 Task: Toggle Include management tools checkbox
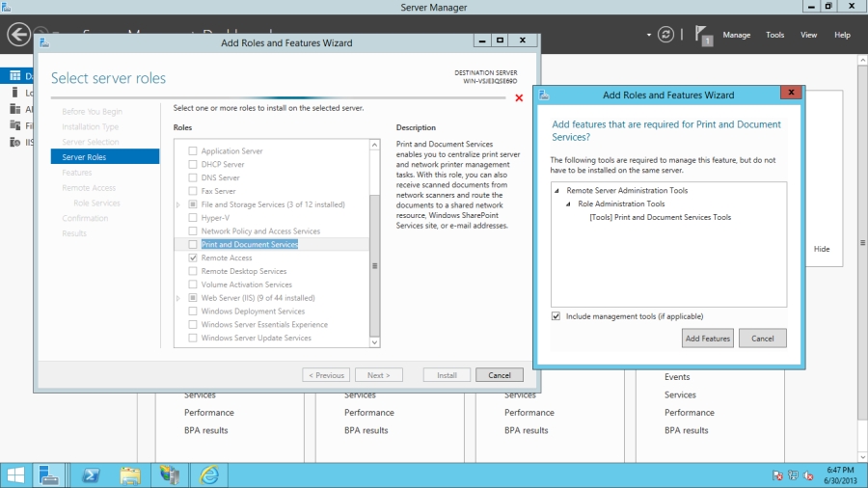coord(556,316)
